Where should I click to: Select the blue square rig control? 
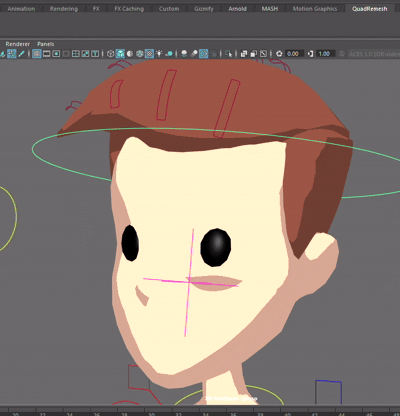pyautogui.click(x=328, y=381)
